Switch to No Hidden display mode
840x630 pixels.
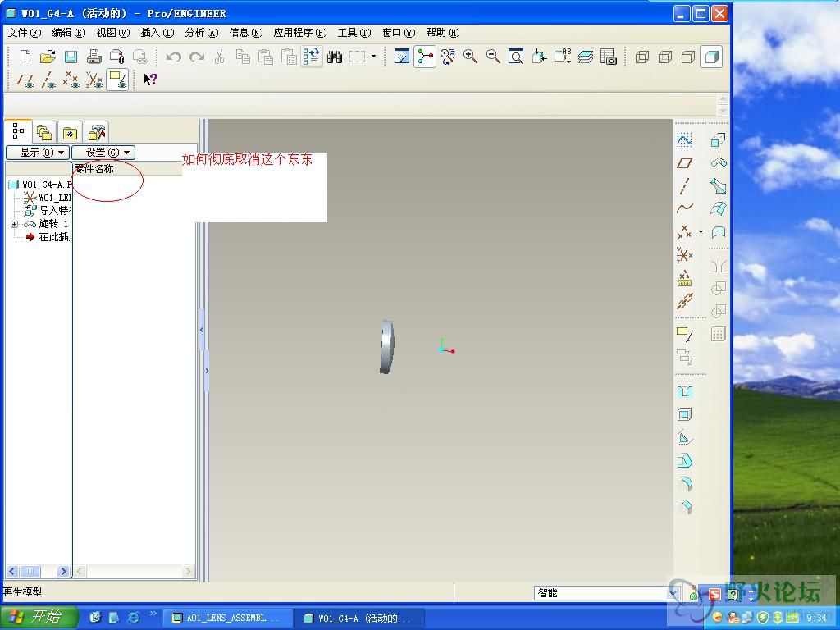[688, 57]
